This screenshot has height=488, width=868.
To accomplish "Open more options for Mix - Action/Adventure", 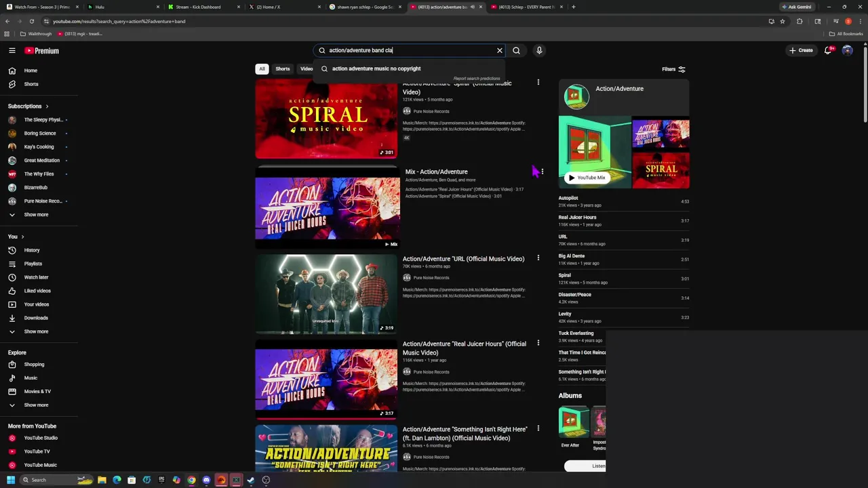I will pyautogui.click(x=542, y=171).
